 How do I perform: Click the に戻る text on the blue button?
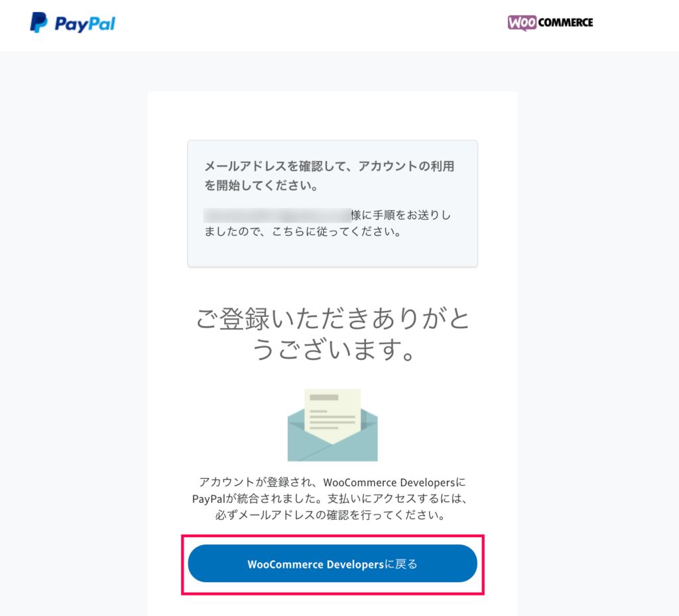click(401, 564)
